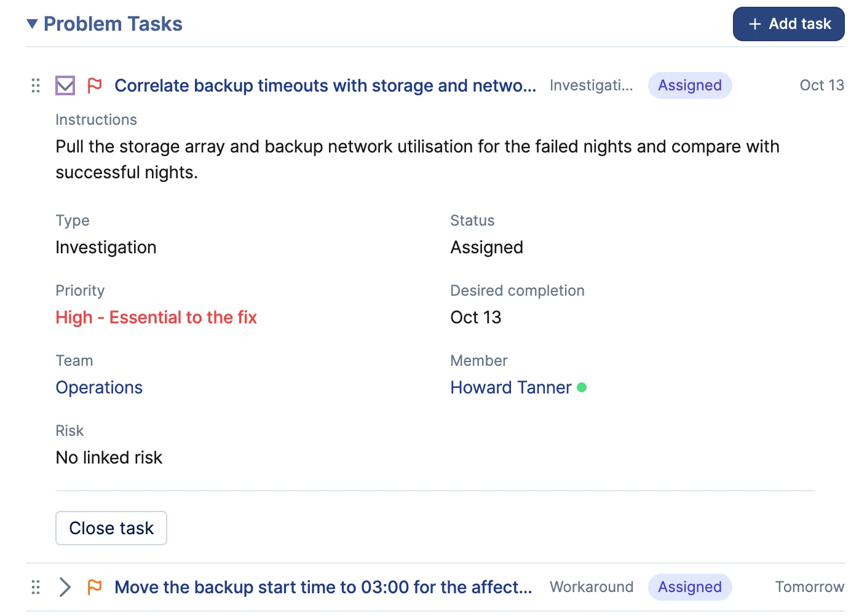Click the truncated Investigati... type label

[x=592, y=85]
